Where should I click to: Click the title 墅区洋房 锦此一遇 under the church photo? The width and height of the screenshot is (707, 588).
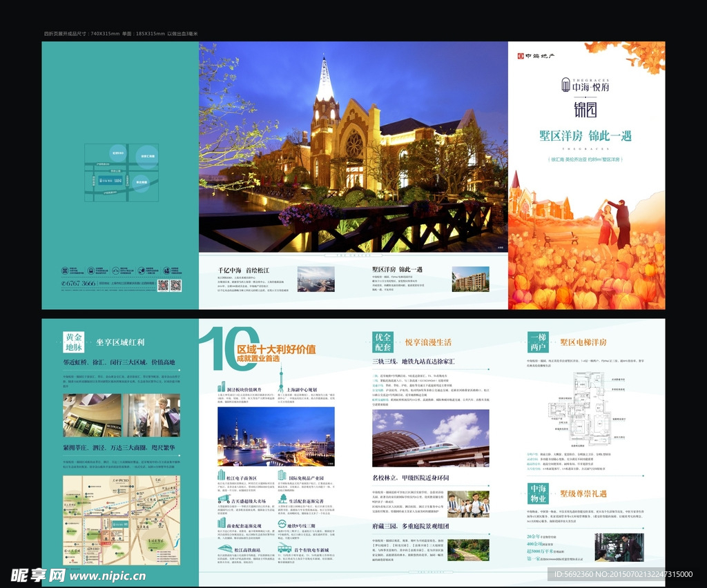coord(397,269)
